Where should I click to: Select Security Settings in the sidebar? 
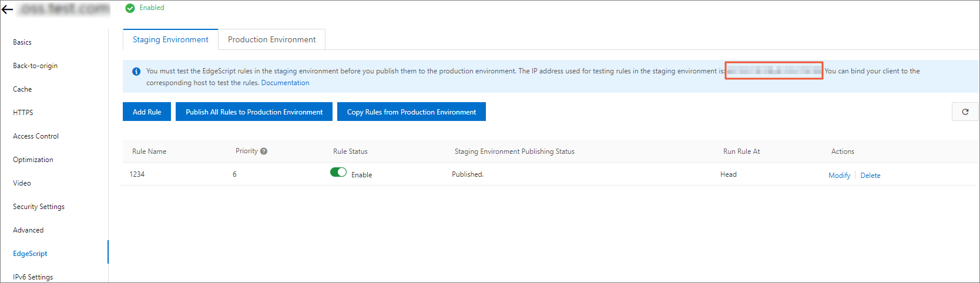click(x=39, y=207)
